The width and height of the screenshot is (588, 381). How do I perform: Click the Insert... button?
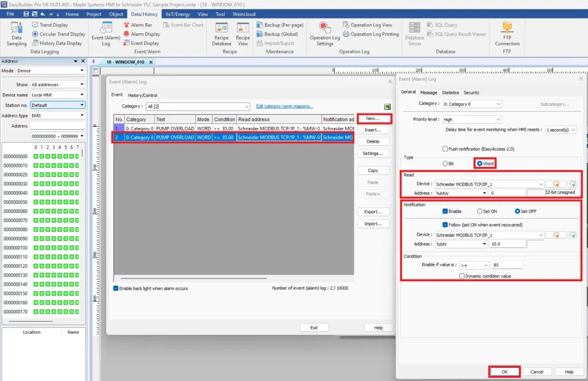pos(373,130)
